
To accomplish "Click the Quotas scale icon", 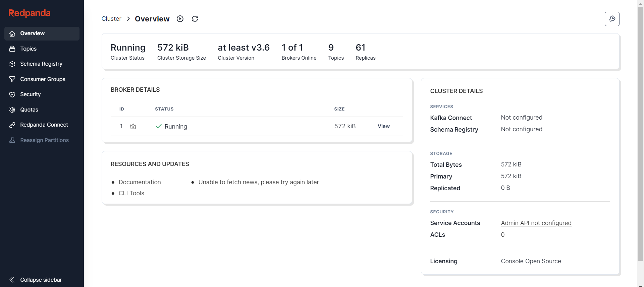I will point(12,110).
